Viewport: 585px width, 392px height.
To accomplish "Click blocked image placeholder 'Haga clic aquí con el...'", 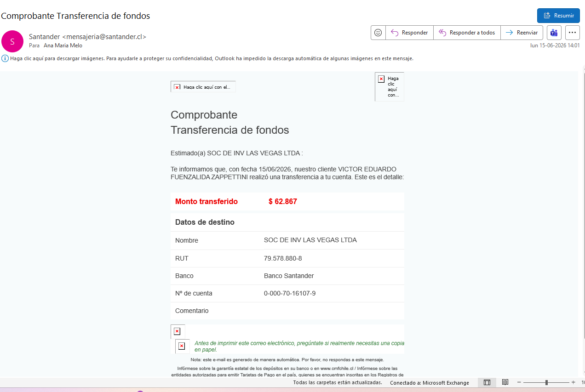I will (x=203, y=87).
